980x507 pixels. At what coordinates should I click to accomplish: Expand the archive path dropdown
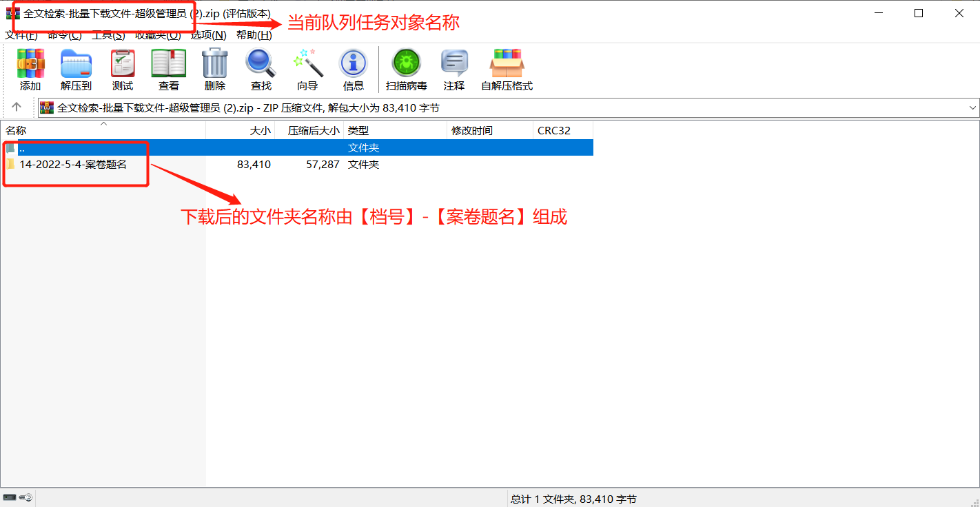pos(972,108)
